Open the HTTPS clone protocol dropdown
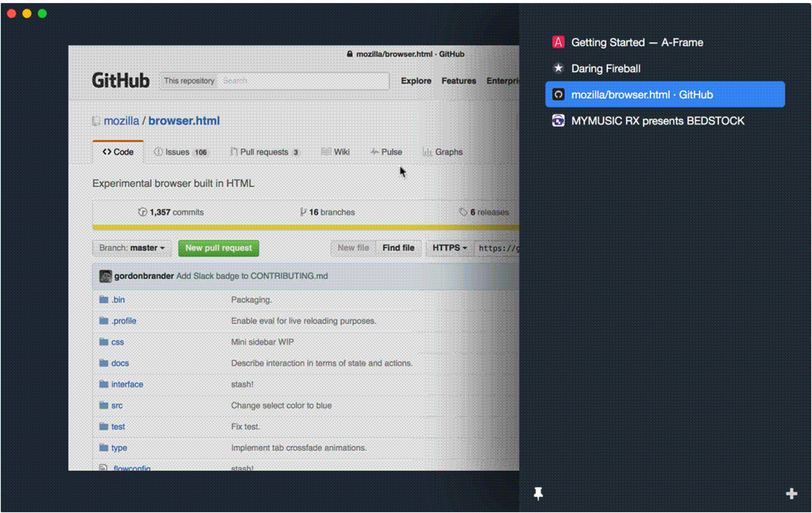 pos(448,248)
